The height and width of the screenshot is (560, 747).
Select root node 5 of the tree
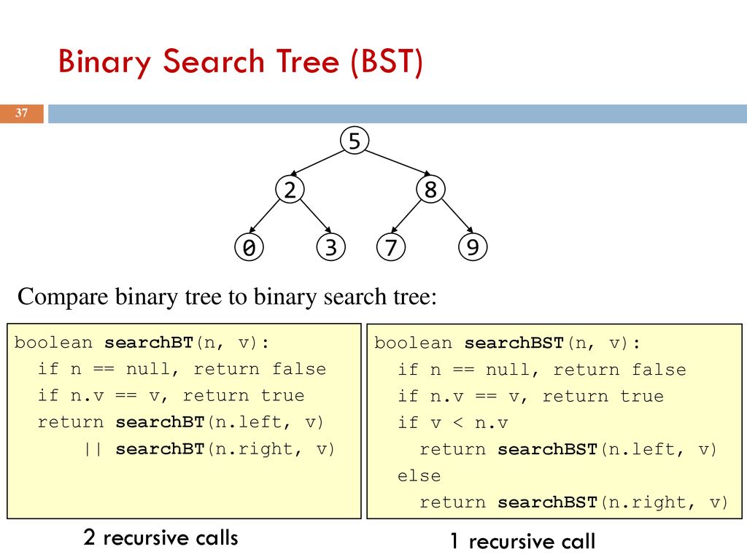pyautogui.click(x=355, y=141)
